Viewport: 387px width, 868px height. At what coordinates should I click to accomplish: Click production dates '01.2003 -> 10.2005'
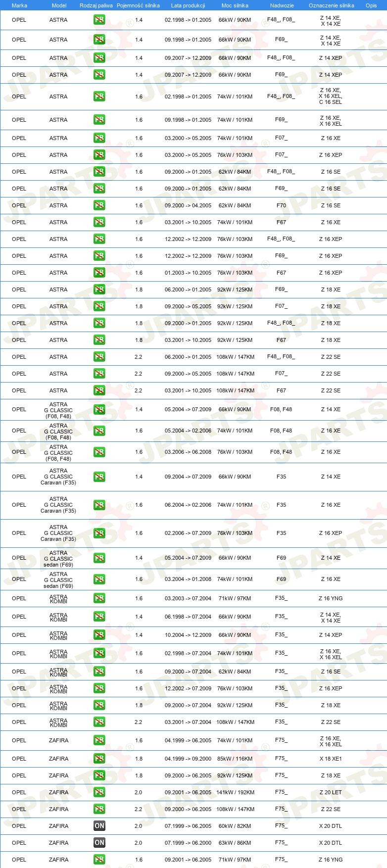tap(188, 273)
